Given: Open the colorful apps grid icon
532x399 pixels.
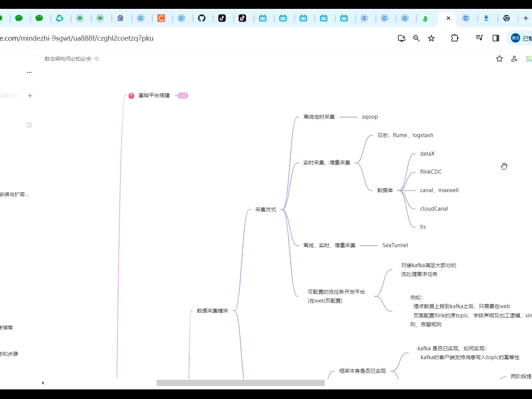Looking at the screenshot, I should tap(529, 59).
